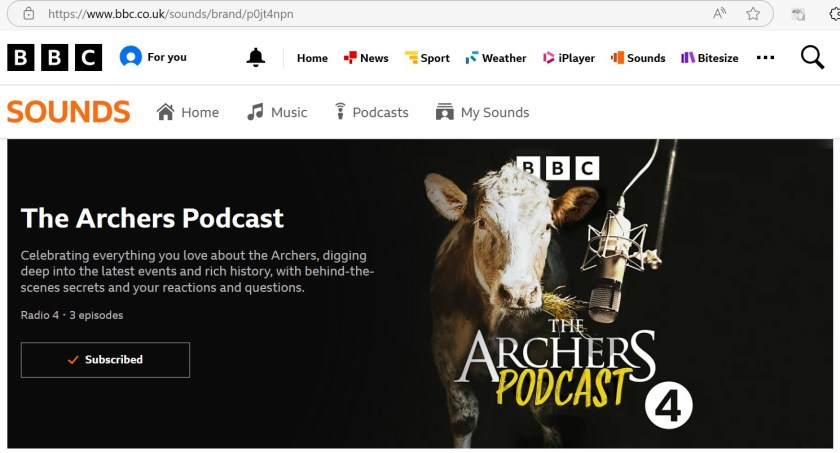Click the BBC search magnifier icon

(x=812, y=58)
